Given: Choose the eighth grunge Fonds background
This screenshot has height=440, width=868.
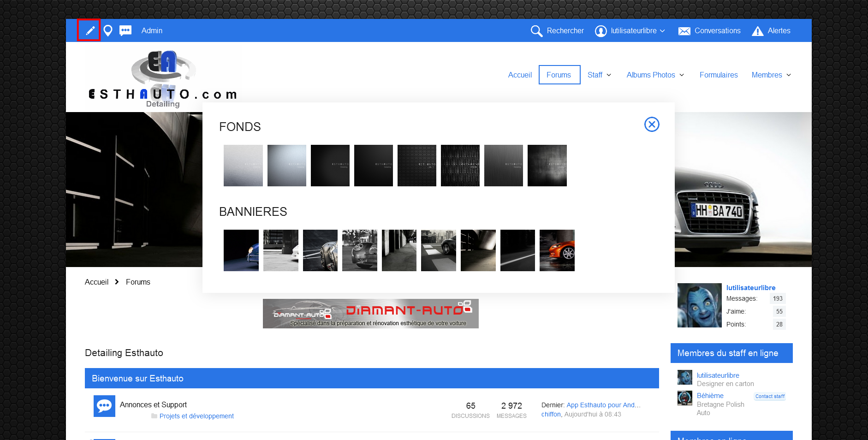Looking at the screenshot, I should click(x=547, y=166).
